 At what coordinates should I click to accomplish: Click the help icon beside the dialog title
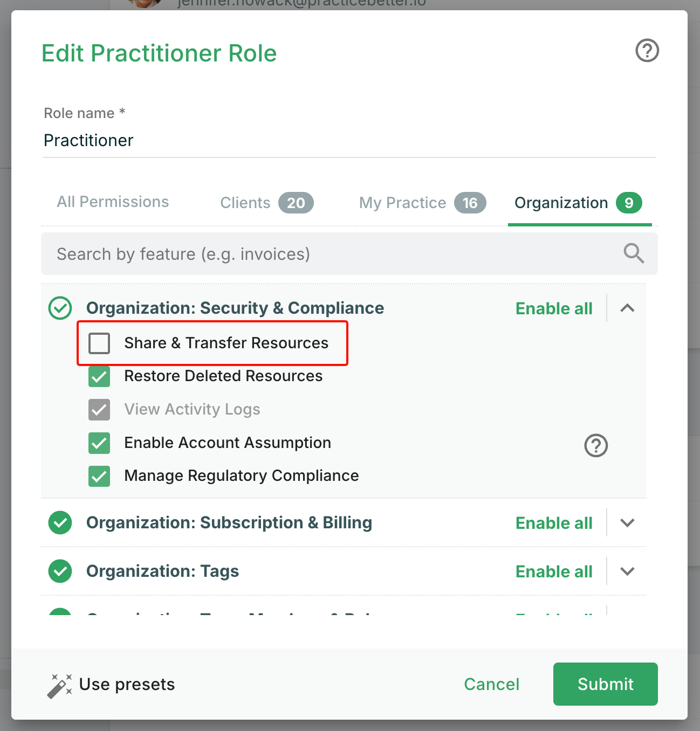click(647, 51)
